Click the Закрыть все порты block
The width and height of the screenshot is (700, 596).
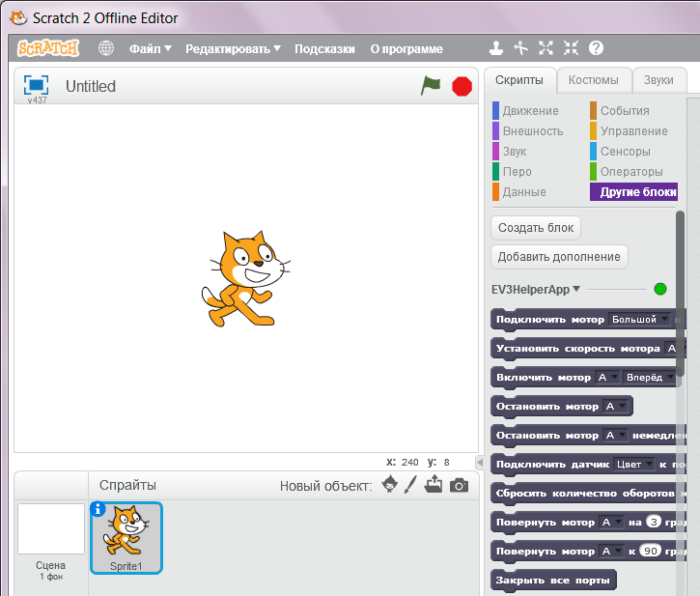(x=553, y=581)
